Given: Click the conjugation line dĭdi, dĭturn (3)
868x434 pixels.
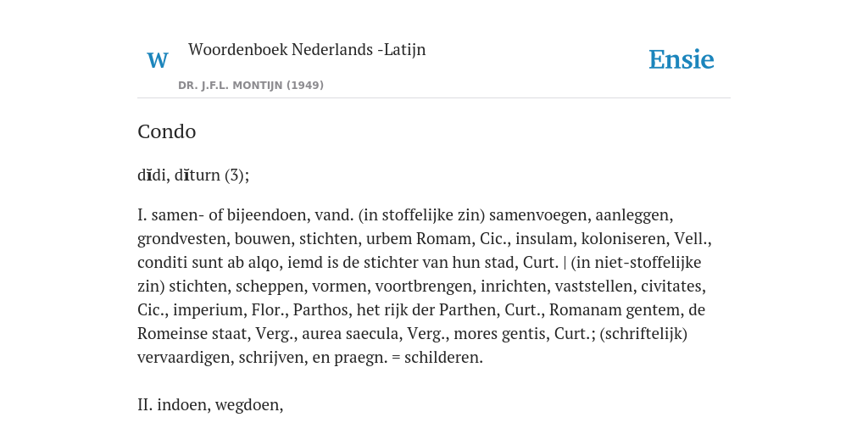Looking at the screenshot, I should click(193, 175).
